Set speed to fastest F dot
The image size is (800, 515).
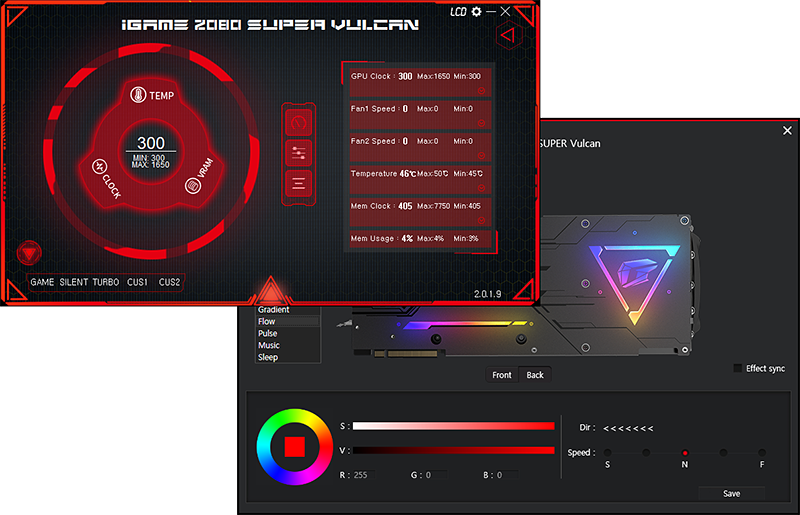click(x=762, y=453)
